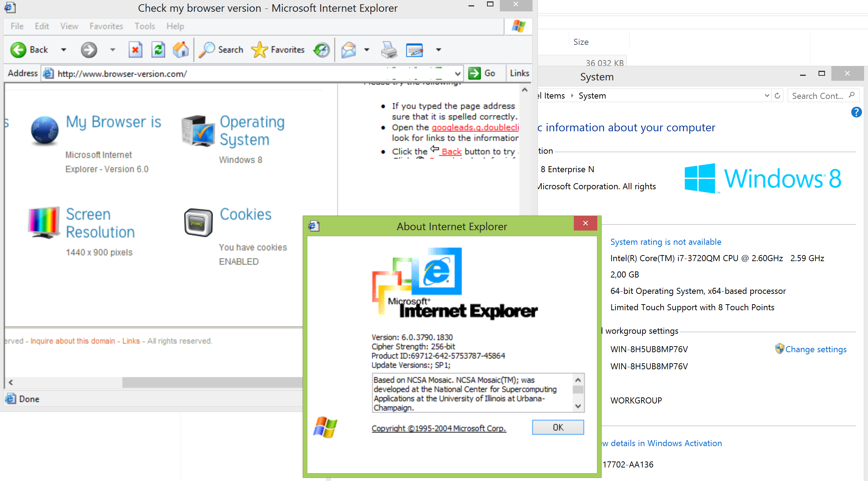Expand the Mail button dropdown arrow

tap(367, 50)
